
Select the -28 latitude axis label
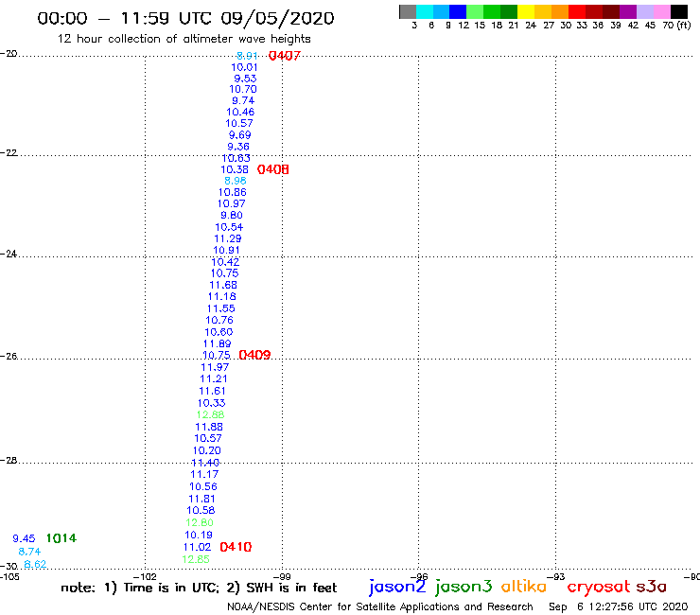[9, 460]
